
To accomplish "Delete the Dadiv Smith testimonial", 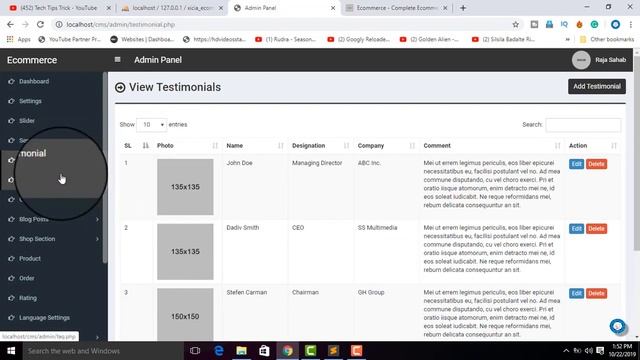I will point(596,229).
